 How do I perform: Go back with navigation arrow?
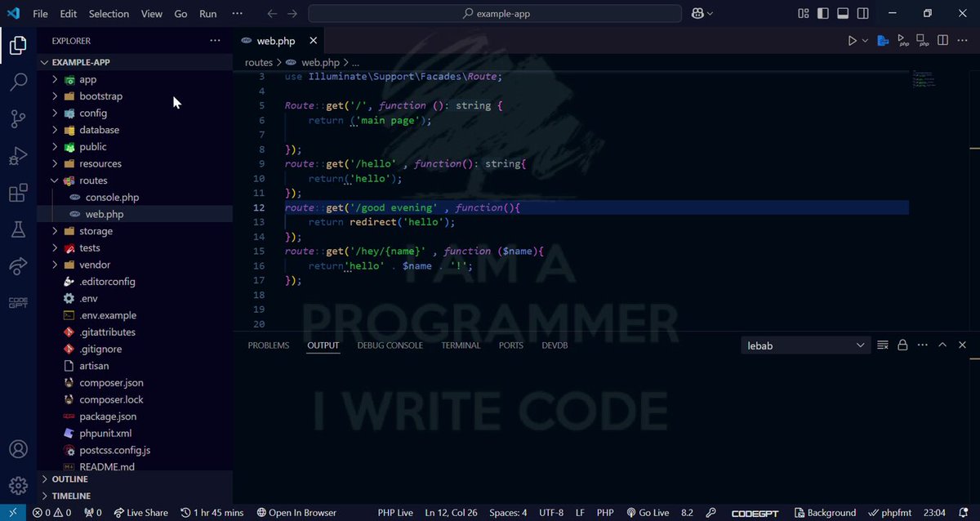tap(273, 14)
